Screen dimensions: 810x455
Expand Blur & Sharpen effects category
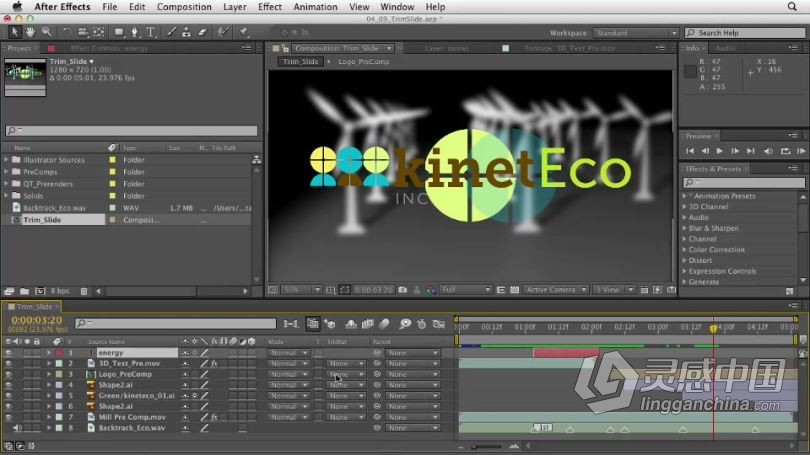(684, 228)
